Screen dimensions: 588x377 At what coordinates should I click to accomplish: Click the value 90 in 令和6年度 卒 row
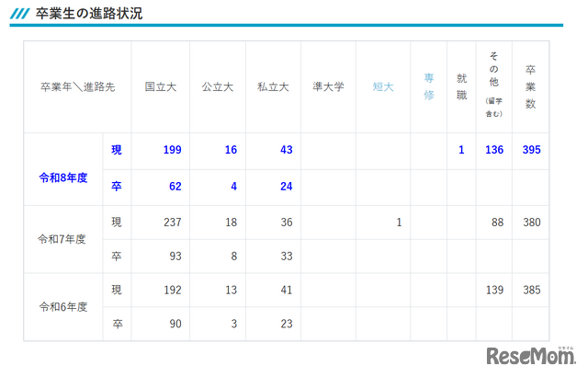click(x=175, y=324)
